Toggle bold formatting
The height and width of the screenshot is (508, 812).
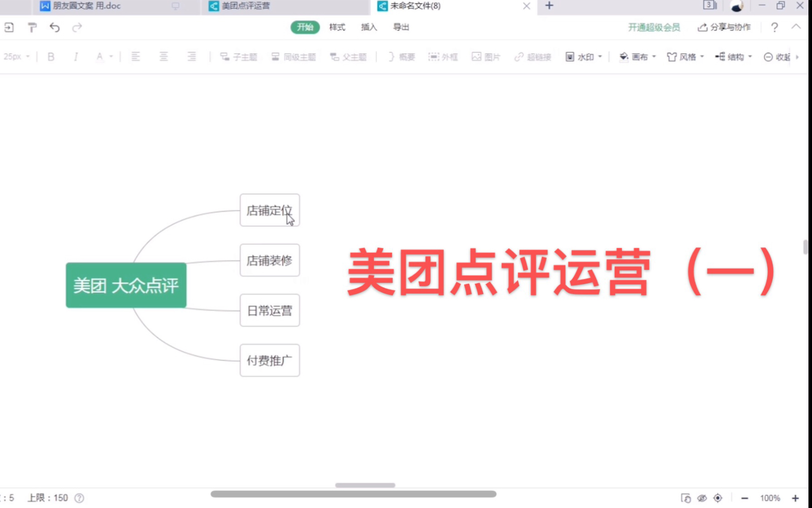pos(51,57)
